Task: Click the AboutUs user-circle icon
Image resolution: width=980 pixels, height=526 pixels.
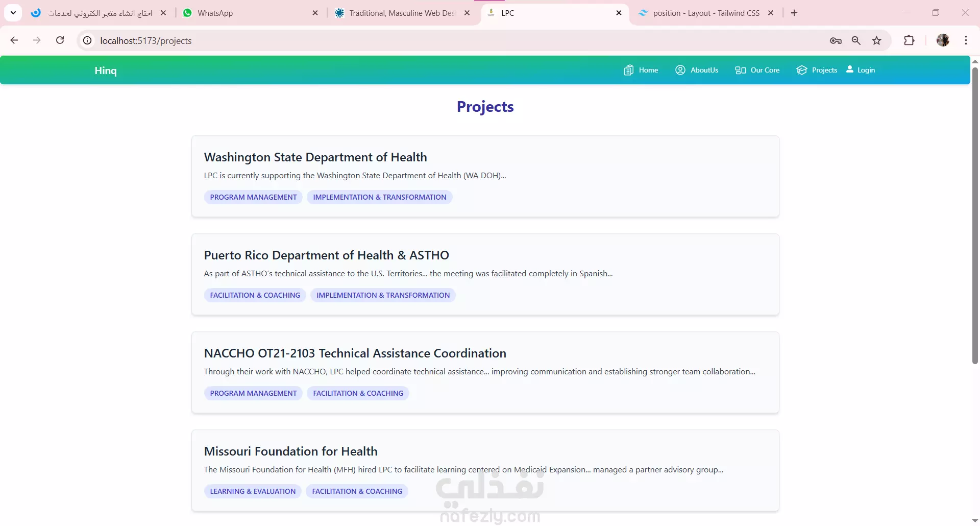Action: point(680,70)
